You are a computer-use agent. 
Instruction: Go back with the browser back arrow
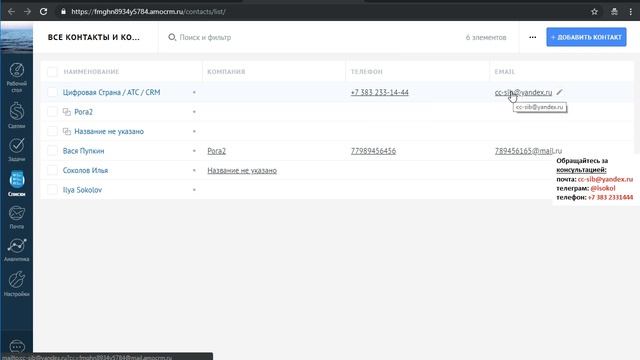point(11,11)
